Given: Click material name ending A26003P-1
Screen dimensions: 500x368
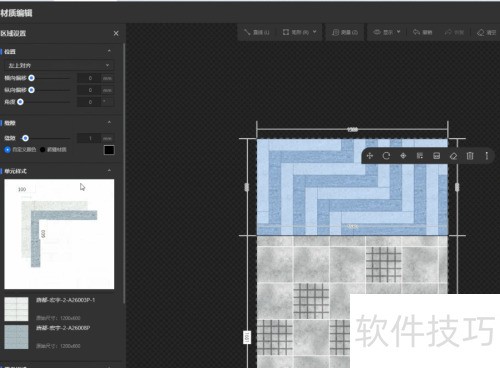Looking at the screenshot, I should (x=65, y=300).
